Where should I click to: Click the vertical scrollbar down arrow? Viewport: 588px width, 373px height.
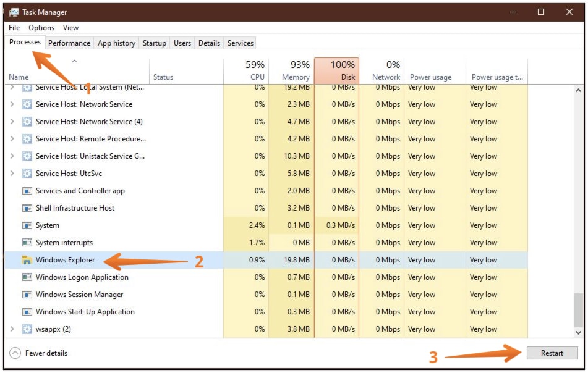[577, 333]
